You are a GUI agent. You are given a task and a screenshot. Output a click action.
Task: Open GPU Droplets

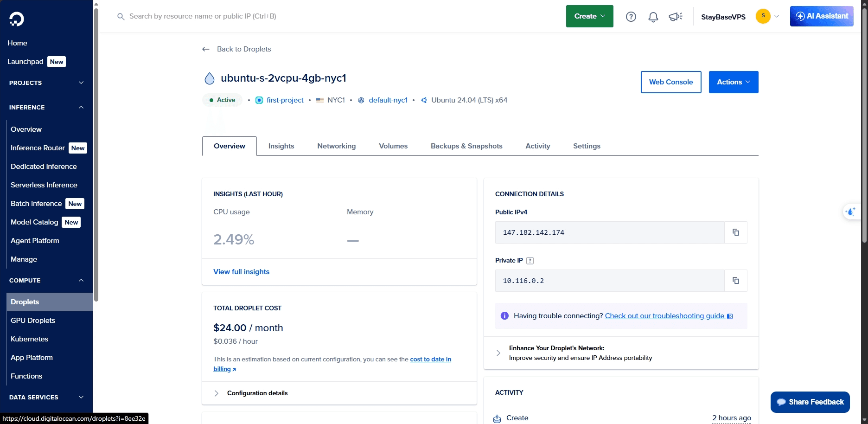33,321
